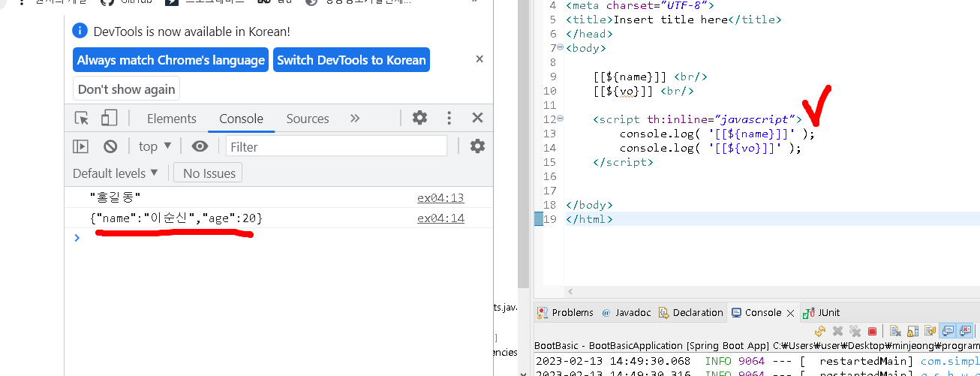Click the JUnit tab icon

809,313
